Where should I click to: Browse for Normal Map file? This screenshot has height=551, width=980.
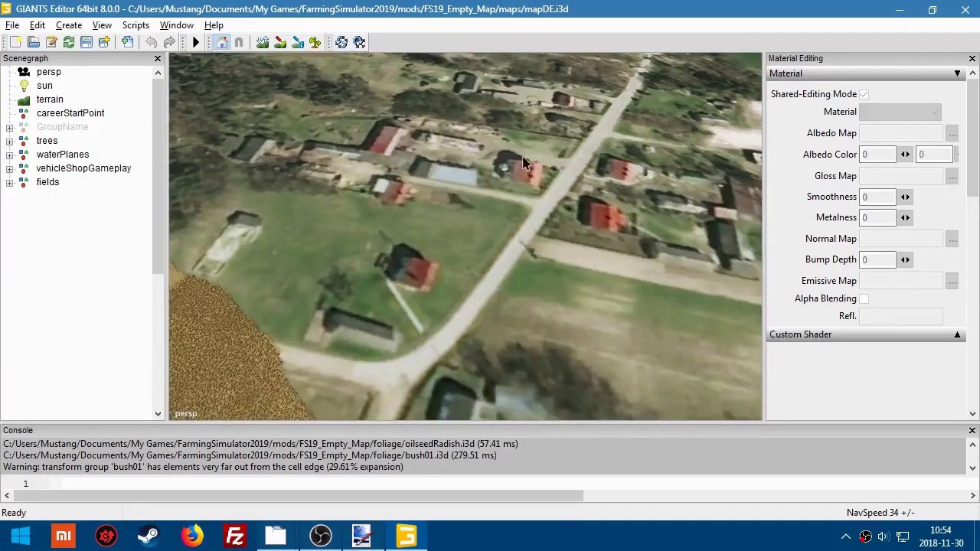952,239
